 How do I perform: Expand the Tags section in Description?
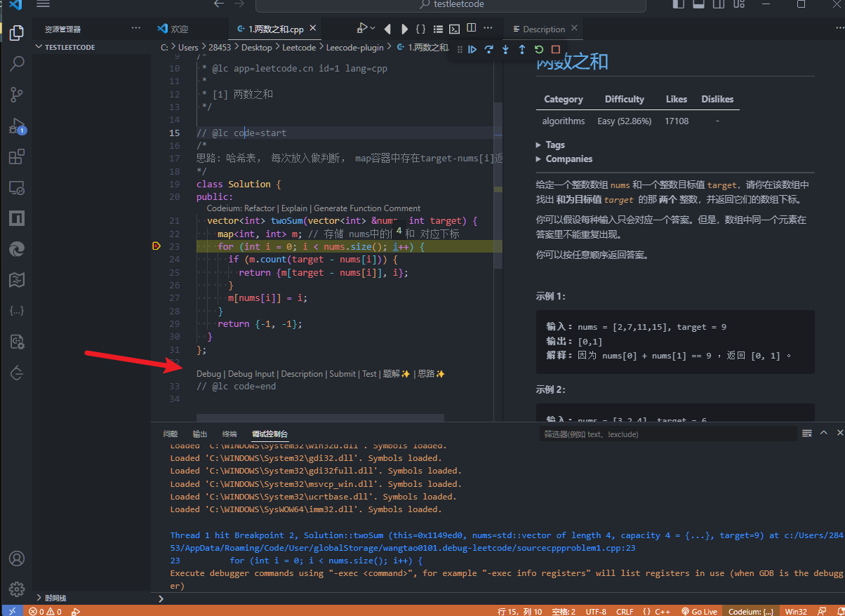pos(554,145)
